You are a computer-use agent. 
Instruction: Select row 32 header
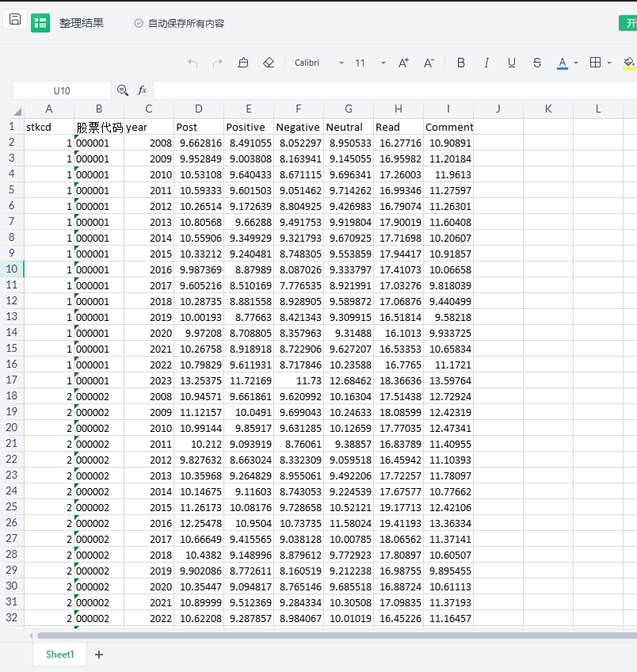pos(12,617)
